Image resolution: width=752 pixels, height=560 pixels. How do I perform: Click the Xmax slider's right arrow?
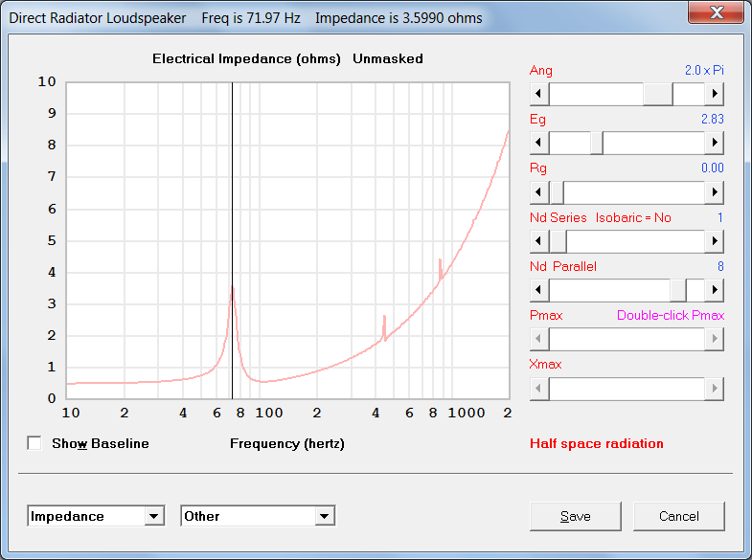point(714,388)
